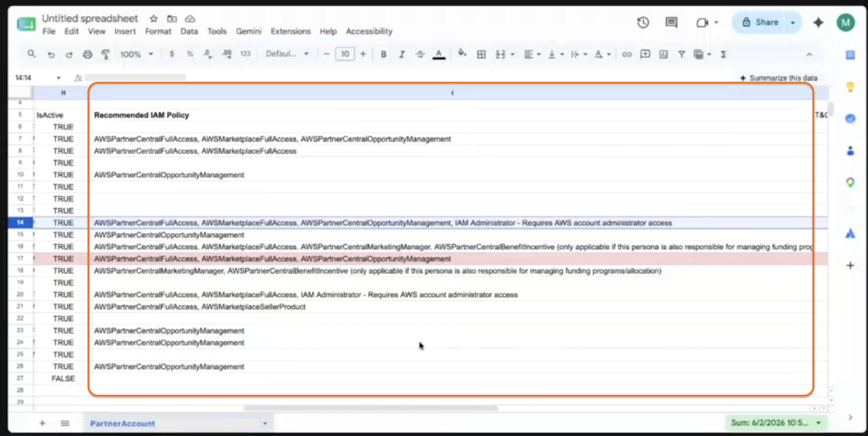
Task: Insert a chart
Action: [x=664, y=55]
